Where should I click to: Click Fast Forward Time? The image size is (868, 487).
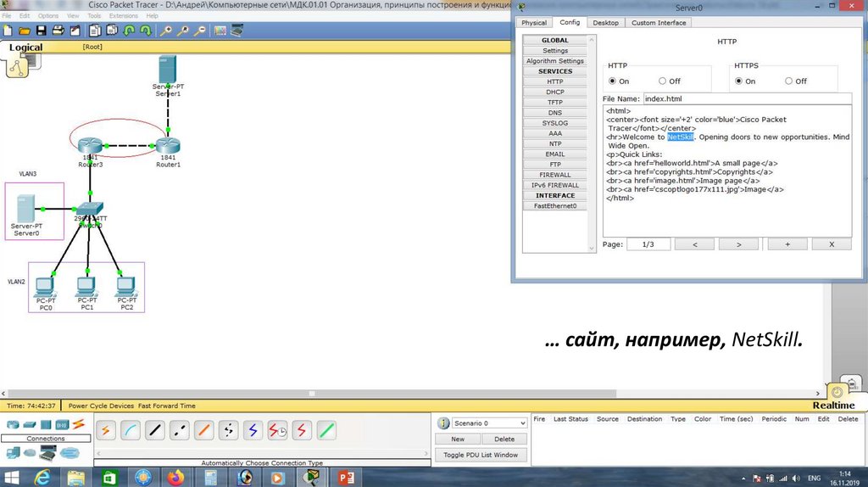tap(167, 406)
